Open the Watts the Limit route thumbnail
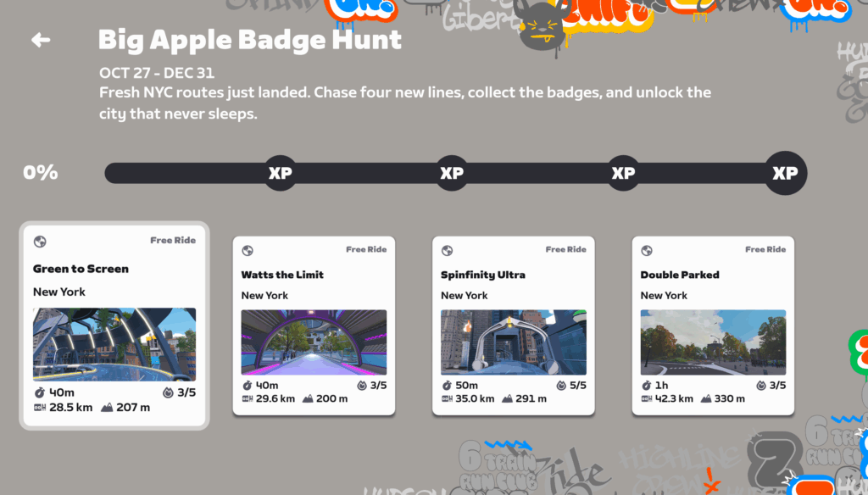This screenshot has width=868, height=495. [x=314, y=342]
